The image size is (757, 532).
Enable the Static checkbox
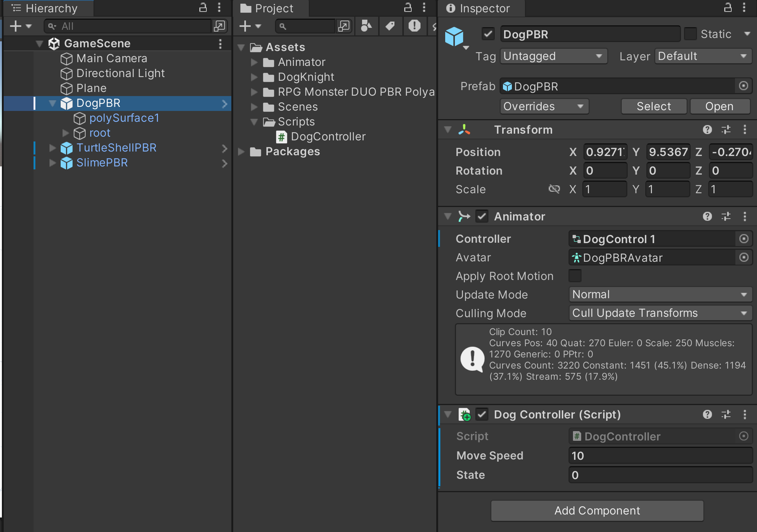[690, 34]
